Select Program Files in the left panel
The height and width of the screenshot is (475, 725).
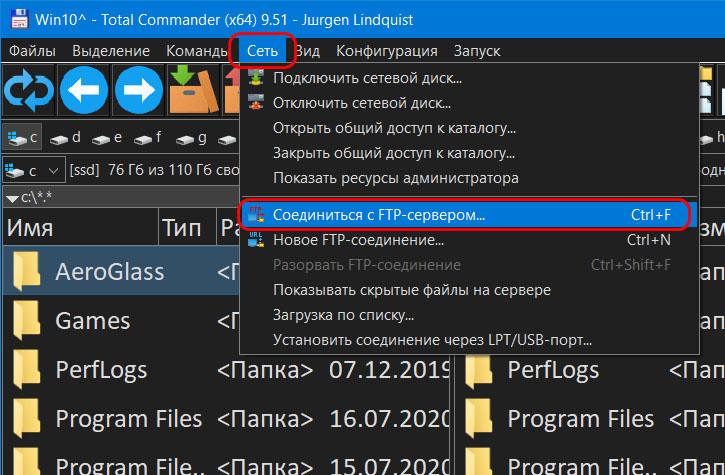coord(129,419)
